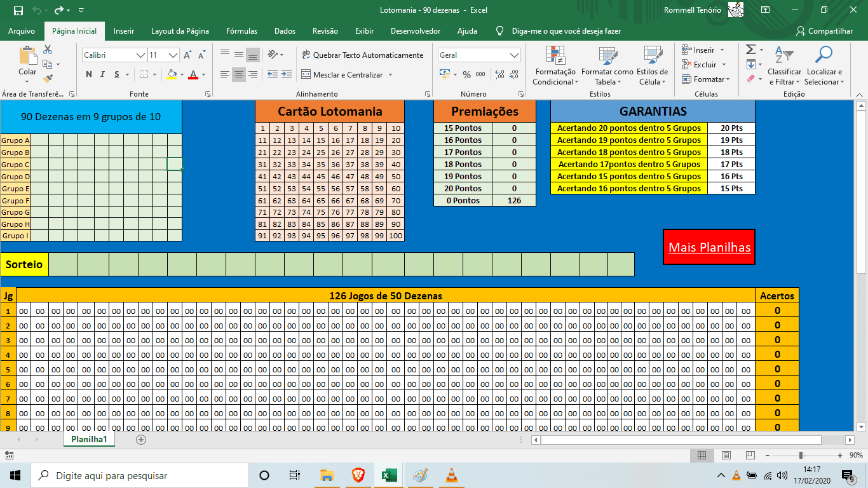
Task: Expand Mesclar e Centralizar dropdown arrow
Action: pos(390,75)
